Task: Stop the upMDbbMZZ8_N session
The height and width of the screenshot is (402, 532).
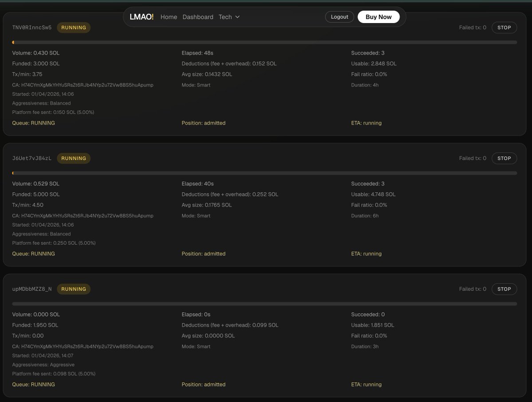Action: (x=504, y=289)
